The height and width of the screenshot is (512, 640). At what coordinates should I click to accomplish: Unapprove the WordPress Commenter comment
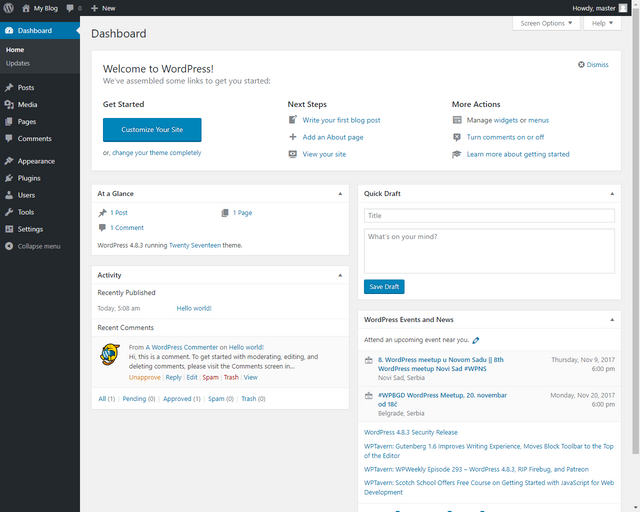click(x=144, y=377)
